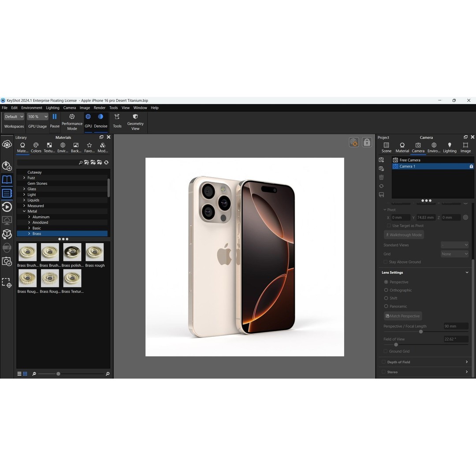Click the Match Perspective button
Viewport: 476px width, 476px height.
(403, 316)
